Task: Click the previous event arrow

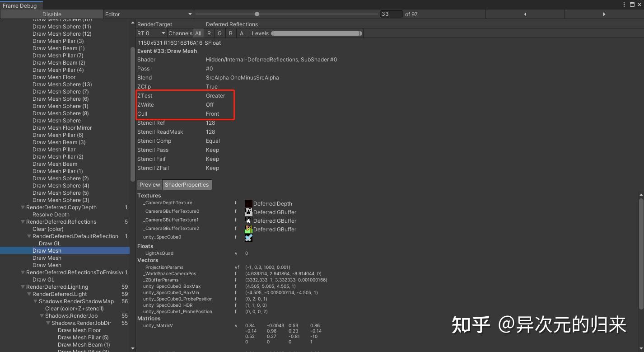Action: [x=525, y=14]
